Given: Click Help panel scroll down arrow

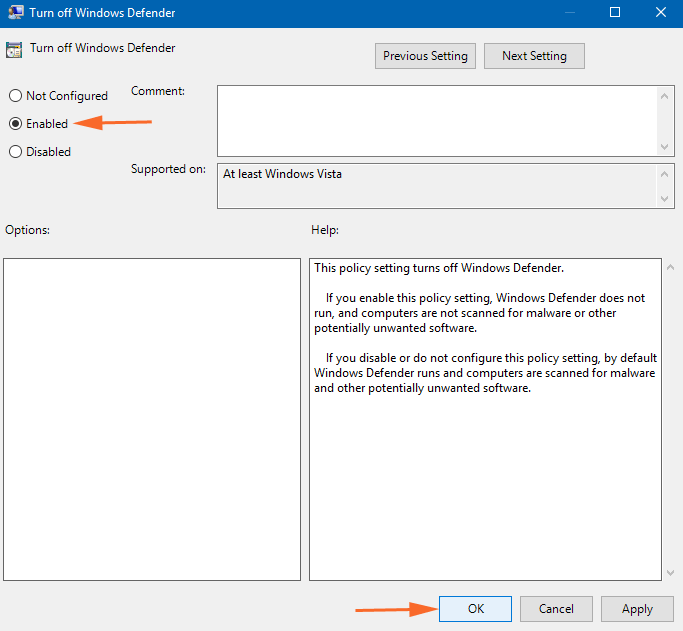Looking at the screenshot, I should click(670, 573).
